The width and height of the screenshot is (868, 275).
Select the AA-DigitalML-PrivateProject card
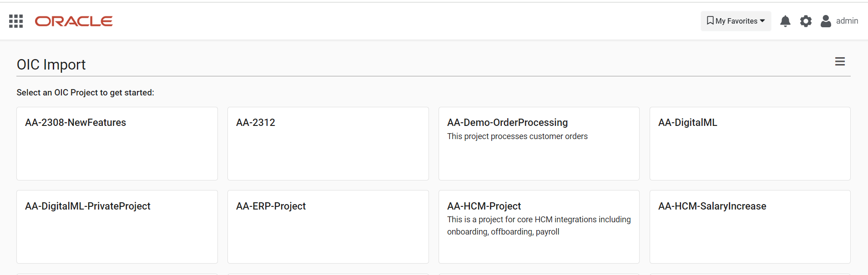coord(117,227)
